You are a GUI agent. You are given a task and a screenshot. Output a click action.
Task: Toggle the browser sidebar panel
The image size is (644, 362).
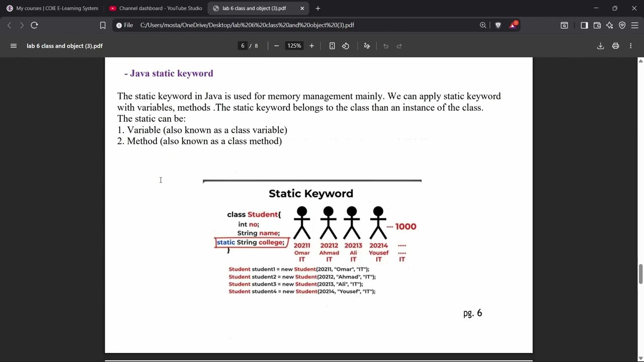[x=584, y=25]
